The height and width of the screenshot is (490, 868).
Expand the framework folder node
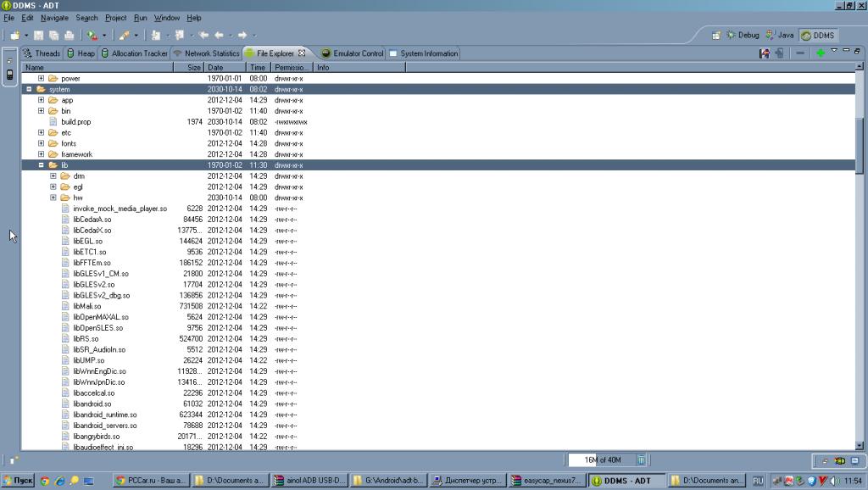41,154
